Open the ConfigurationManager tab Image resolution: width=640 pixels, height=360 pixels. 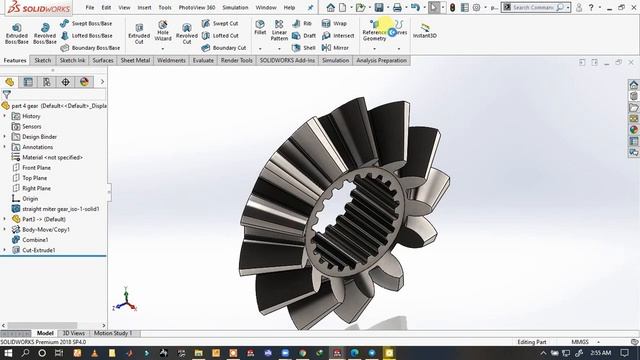(x=47, y=82)
